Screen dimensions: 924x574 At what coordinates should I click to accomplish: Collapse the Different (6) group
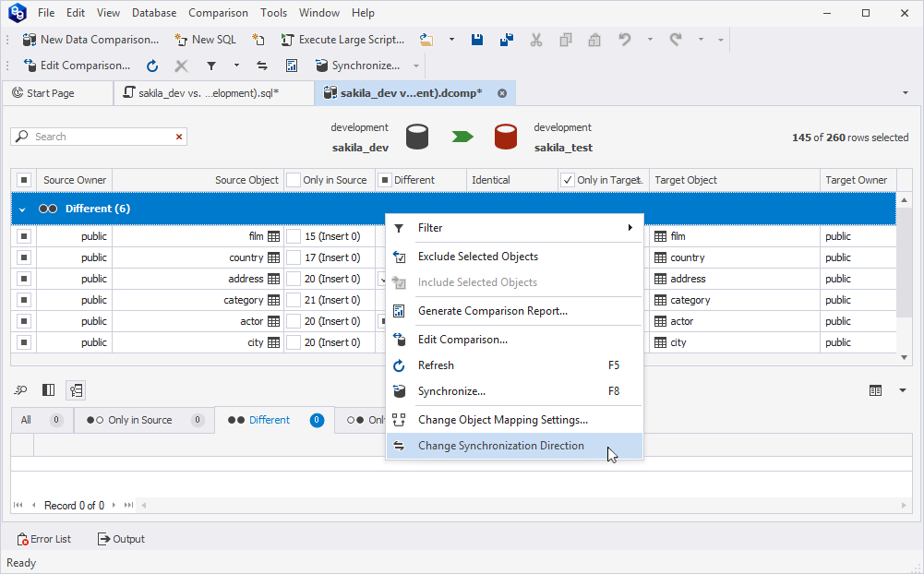point(20,208)
